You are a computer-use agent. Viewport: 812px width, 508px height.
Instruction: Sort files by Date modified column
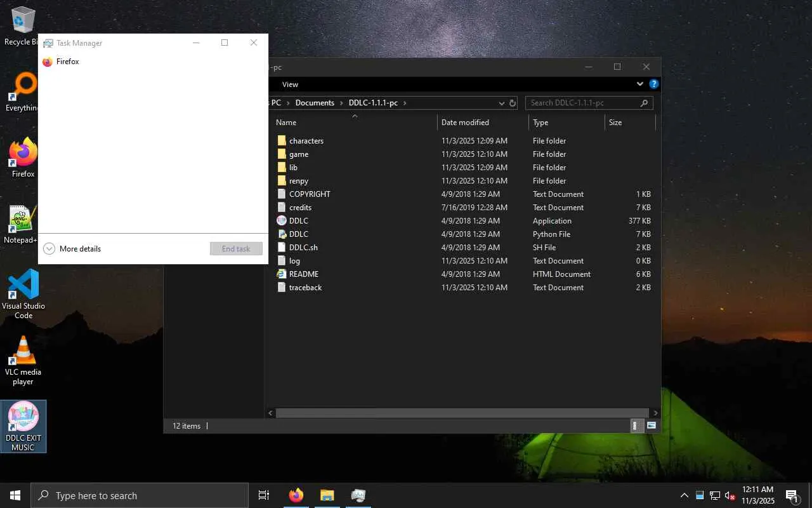point(483,123)
